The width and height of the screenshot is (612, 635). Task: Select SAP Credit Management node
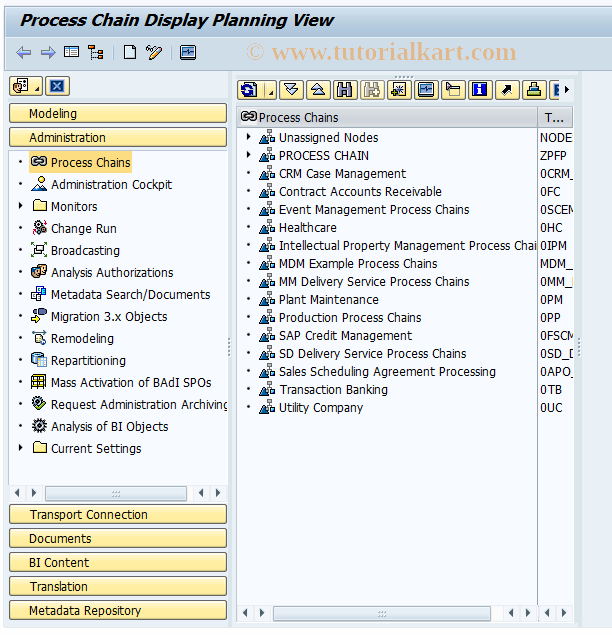tap(345, 336)
